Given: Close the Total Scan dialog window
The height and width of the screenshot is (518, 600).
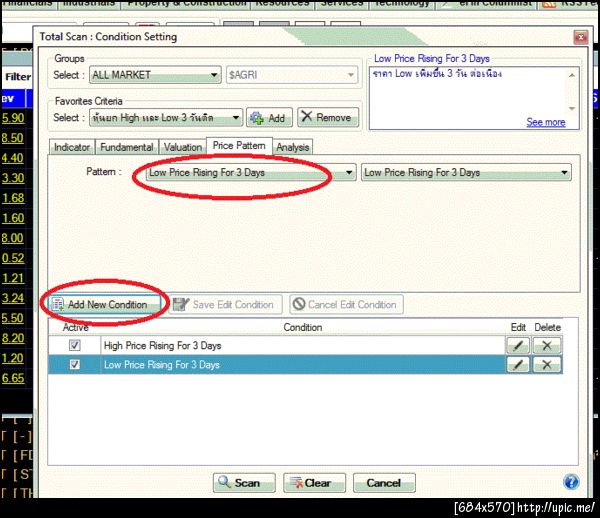Looking at the screenshot, I should pos(580,37).
